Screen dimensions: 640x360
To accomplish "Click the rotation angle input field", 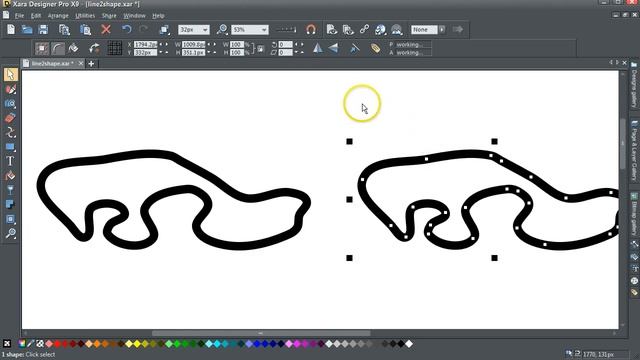I will pyautogui.click(x=285, y=44).
